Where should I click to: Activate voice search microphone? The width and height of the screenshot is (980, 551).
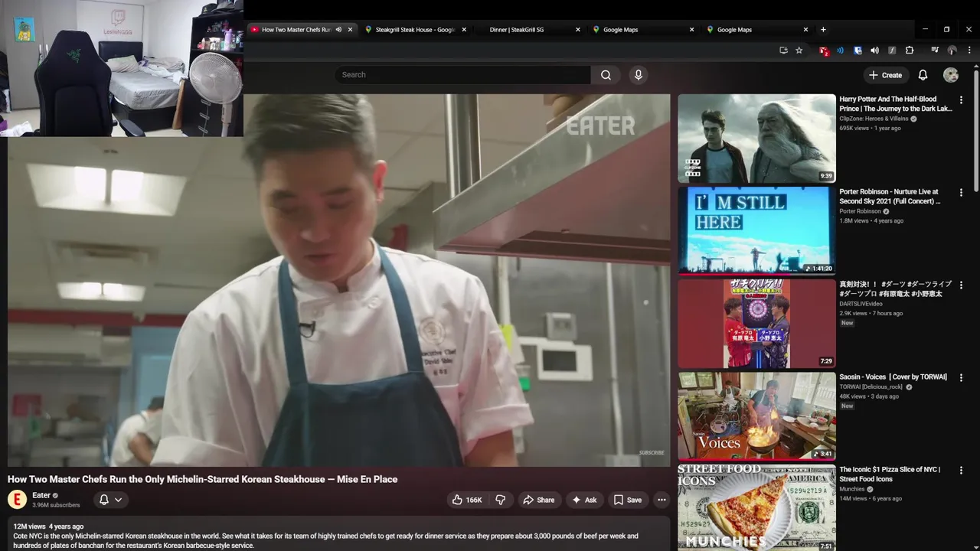(x=639, y=75)
